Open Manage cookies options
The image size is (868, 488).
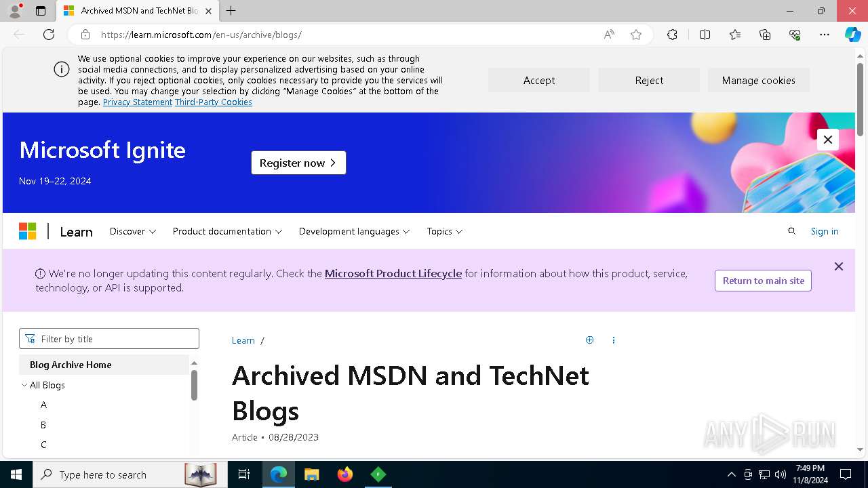(759, 80)
